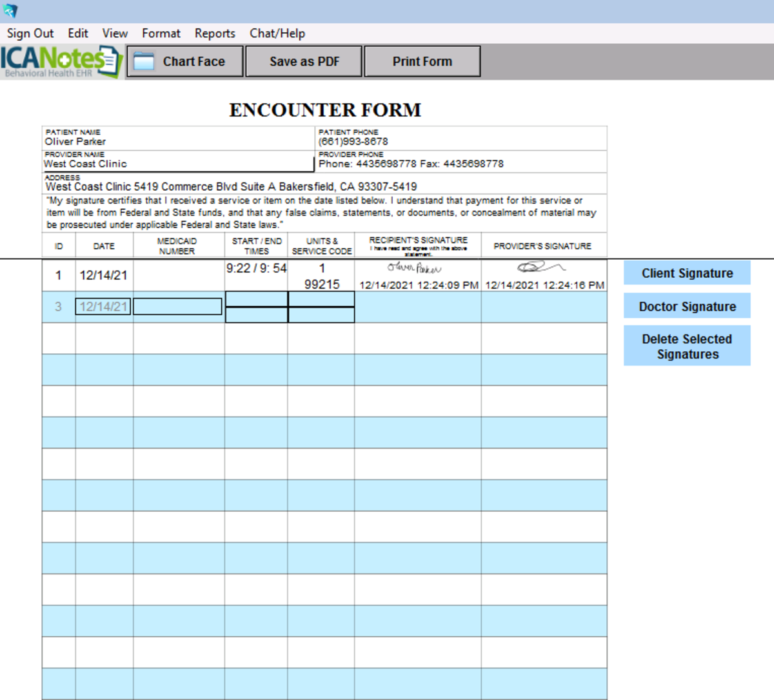Select the recipient's signature in row 1
This screenshot has height=700, width=774.
pos(415,267)
